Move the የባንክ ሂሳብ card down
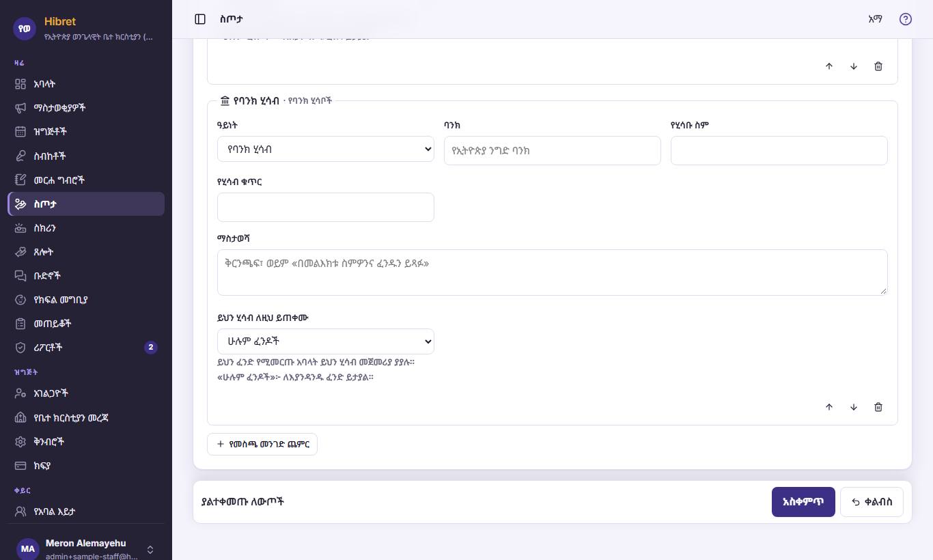The image size is (933, 560). (x=854, y=407)
